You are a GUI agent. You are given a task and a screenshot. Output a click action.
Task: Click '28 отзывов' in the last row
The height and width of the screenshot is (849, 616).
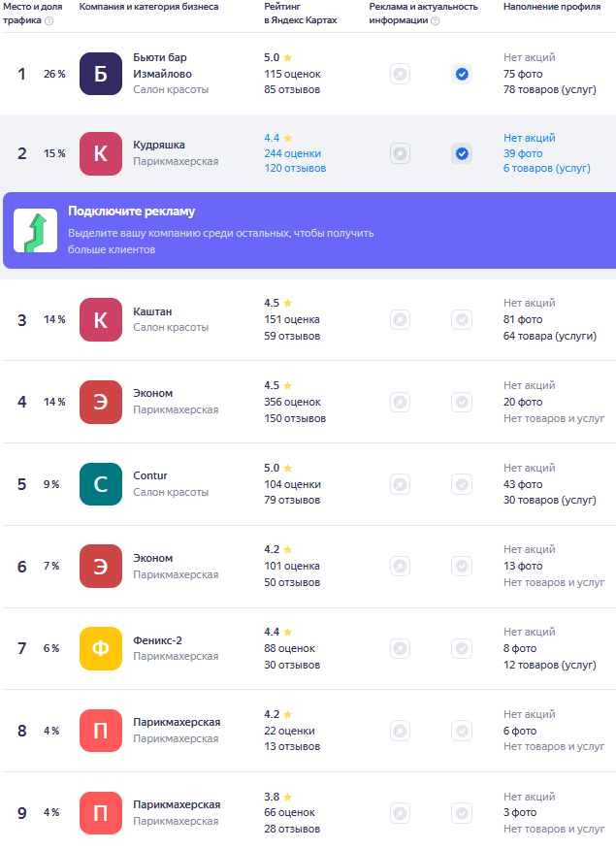tap(292, 829)
